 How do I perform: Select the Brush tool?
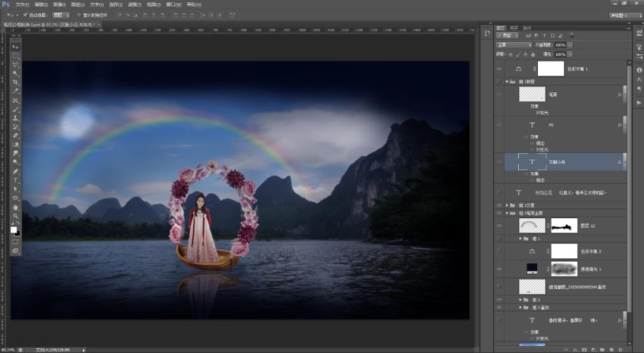[x=16, y=109]
